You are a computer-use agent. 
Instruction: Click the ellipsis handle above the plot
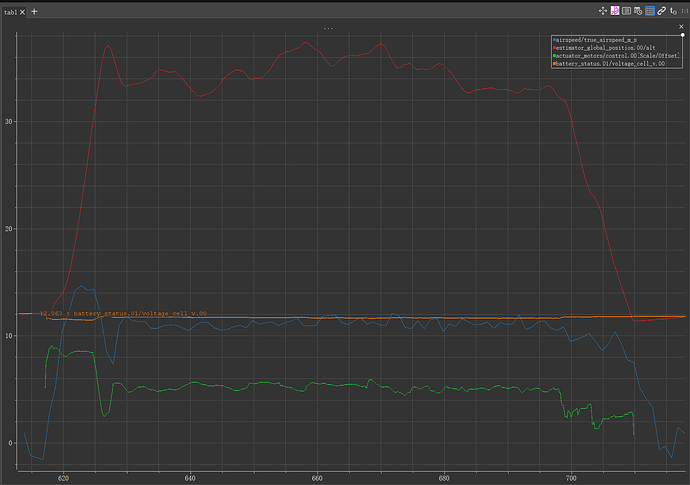tap(327, 28)
